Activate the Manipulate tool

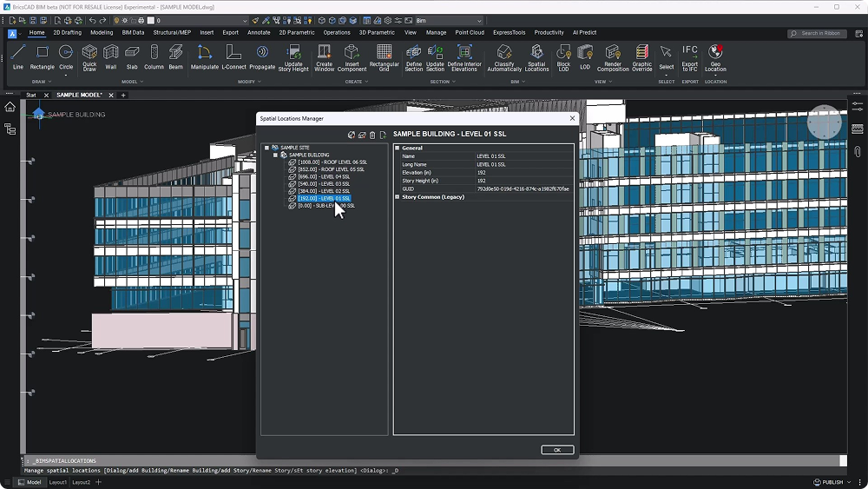pos(204,57)
